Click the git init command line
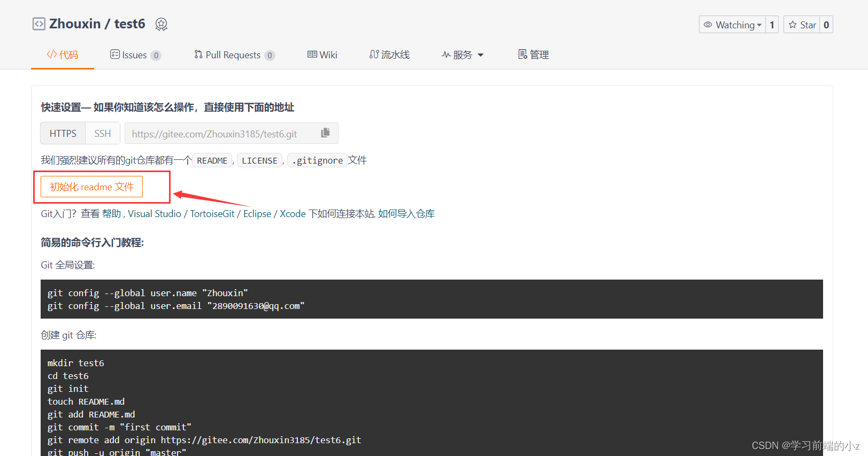Viewport: 868px width, 456px height. click(68, 389)
